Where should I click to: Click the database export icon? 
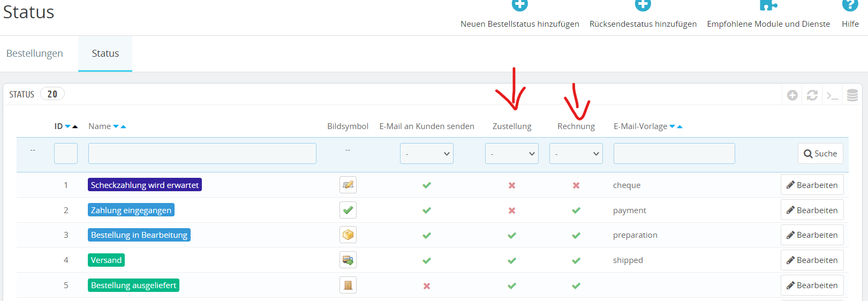[x=852, y=95]
